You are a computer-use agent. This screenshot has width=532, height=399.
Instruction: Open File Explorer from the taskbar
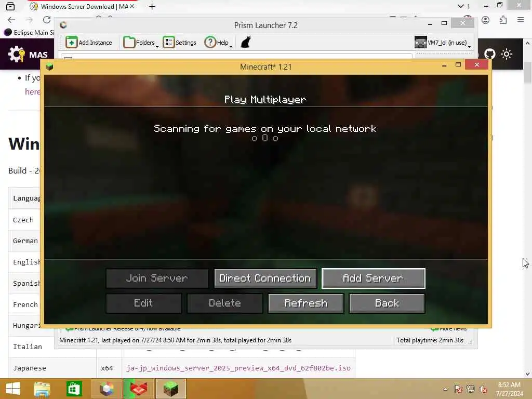tap(42, 389)
